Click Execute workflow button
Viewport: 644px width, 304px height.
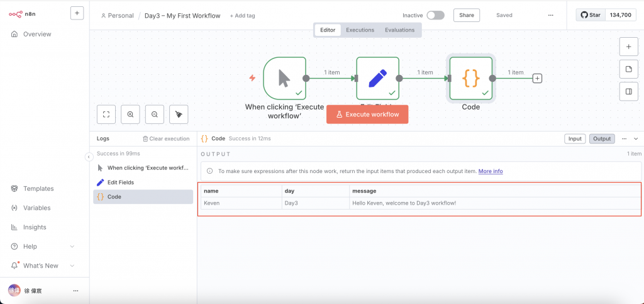367,114
